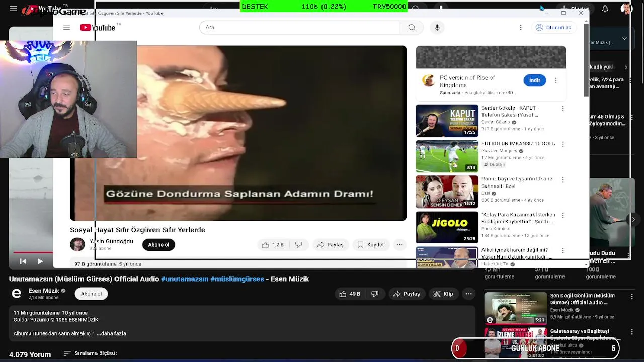Click Paylaş under the Unutamazsın video
Screen dimensions: 644x362
click(x=407, y=294)
